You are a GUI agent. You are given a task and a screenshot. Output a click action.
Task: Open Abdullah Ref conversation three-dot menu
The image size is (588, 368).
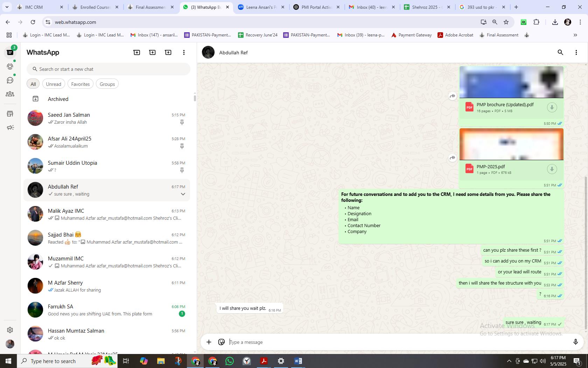coord(576,52)
